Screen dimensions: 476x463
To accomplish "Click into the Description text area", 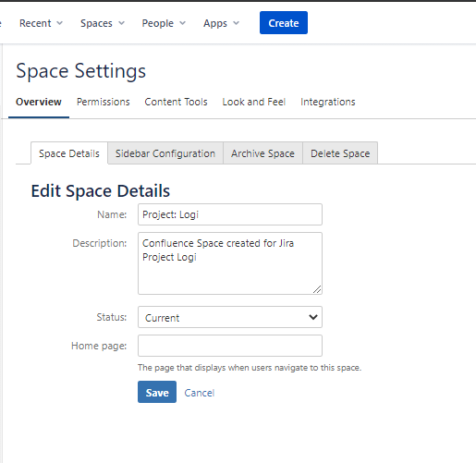I will pos(230,263).
